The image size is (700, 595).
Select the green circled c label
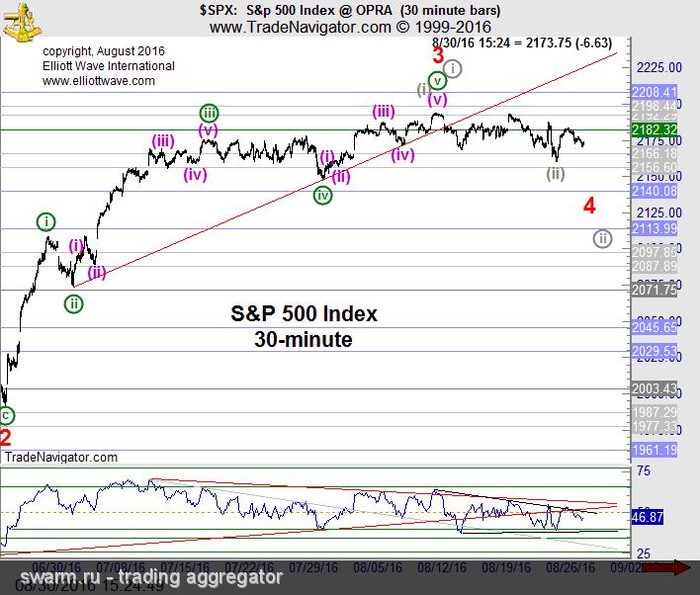pos(6,415)
